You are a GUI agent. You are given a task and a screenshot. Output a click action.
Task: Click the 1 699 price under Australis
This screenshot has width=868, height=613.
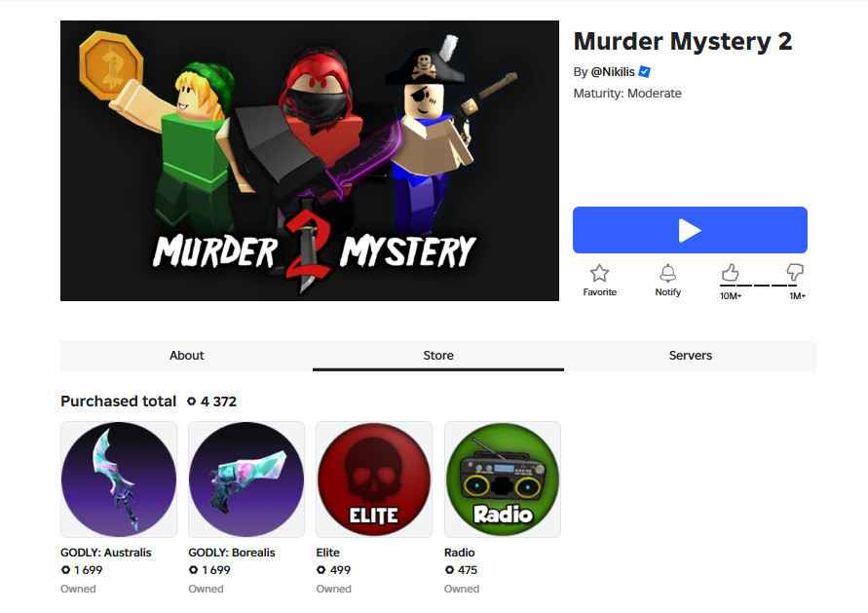88,570
